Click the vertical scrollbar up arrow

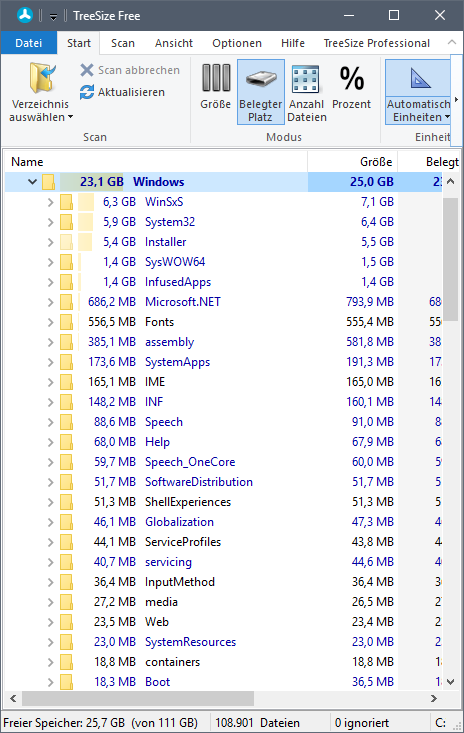pyautogui.click(x=450, y=181)
